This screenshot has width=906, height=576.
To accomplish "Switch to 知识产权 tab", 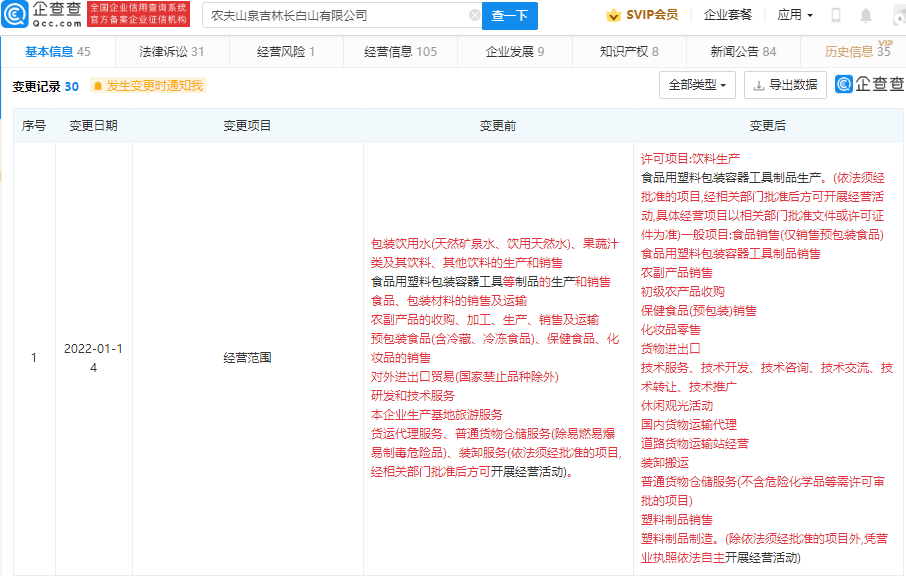I will click(x=629, y=51).
